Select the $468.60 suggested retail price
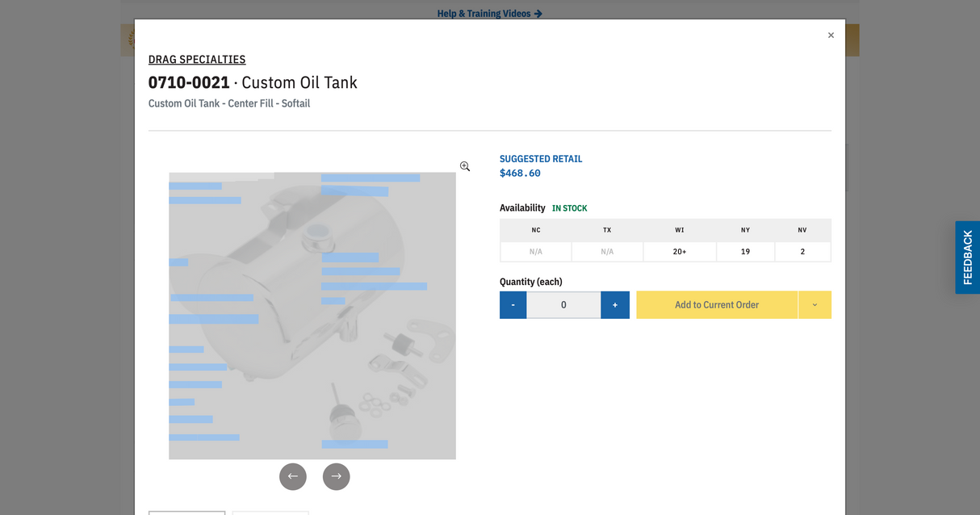This screenshot has width=980, height=515. pyautogui.click(x=520, y=173)
